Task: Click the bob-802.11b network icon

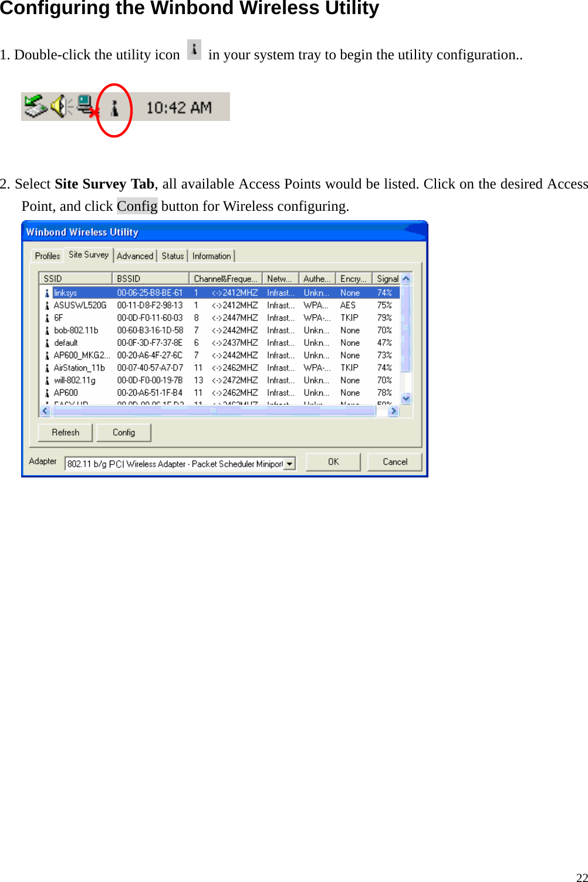Action: pos(48,330)
